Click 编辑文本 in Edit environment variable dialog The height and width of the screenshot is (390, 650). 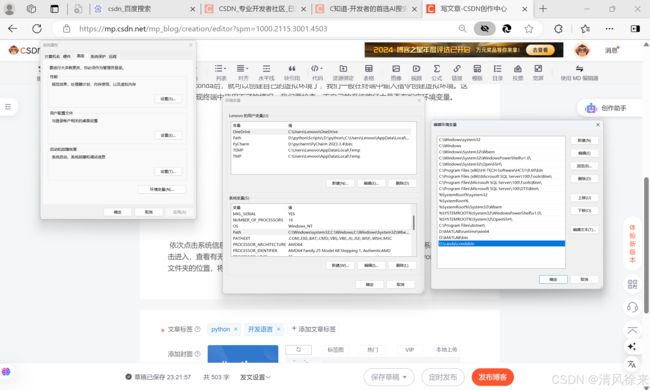point(584,230)
